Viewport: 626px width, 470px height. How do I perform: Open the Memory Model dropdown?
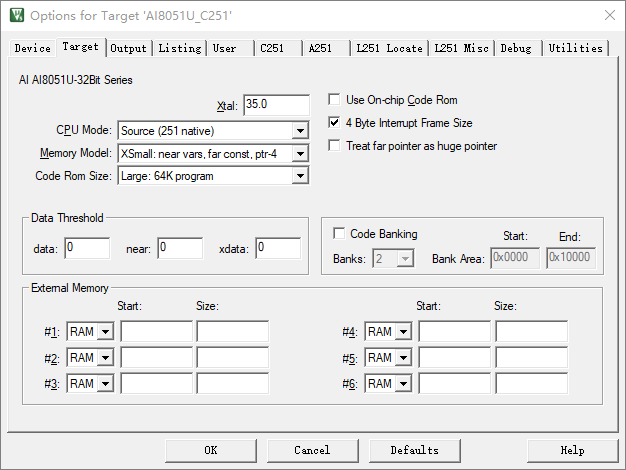point(300,153)
